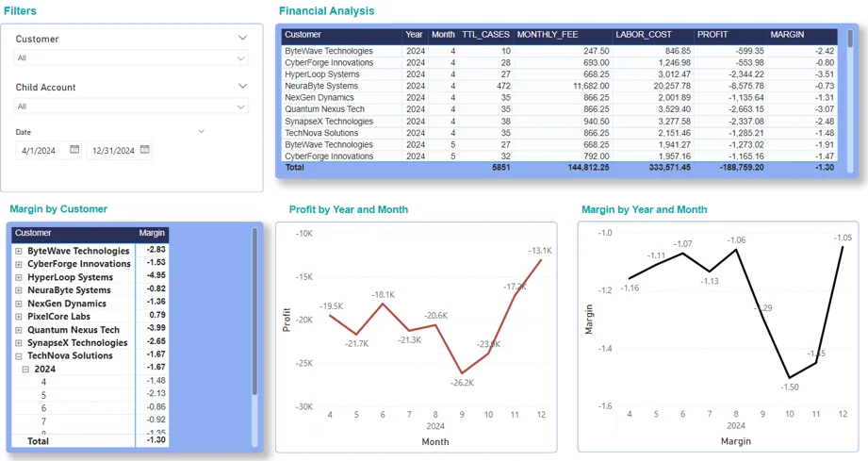Select month 7 under TechNova 2024

tap(43, 421)
